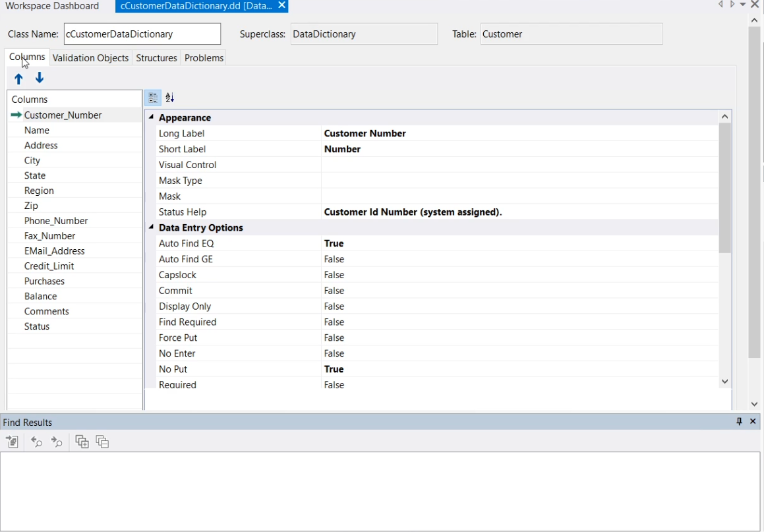This screenshot has width=764, height=532.
Task: Open the Validation Objects tab
Action: pyautogui.click(x=90, y=58)
